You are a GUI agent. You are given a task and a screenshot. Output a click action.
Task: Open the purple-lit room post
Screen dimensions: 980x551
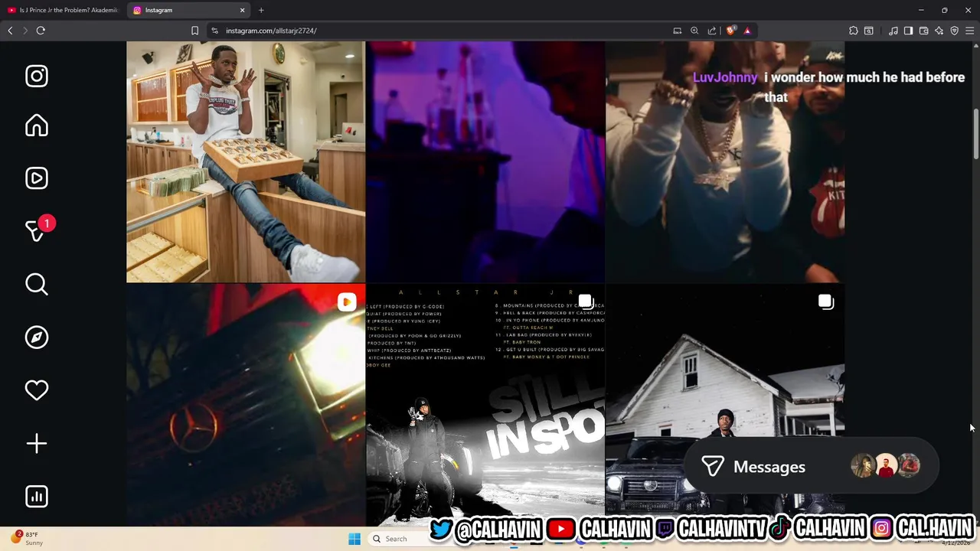coord(485,162)
